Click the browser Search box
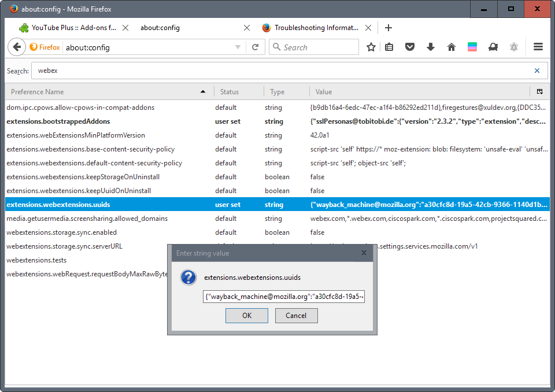 pyautogui.click(x=314, y=47)
